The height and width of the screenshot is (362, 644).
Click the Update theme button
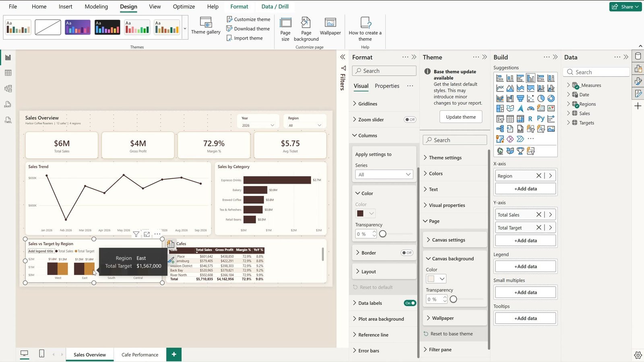[x=461, y=117]
